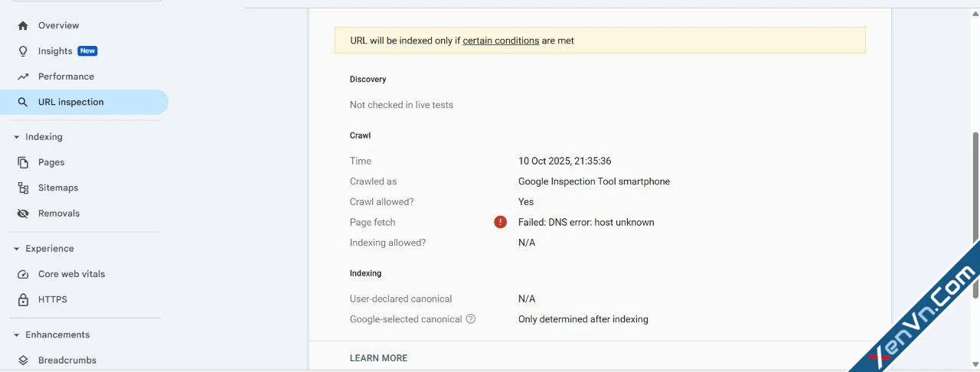Click the Pages documents icon

pyautogui.click(x=23, y=162)
